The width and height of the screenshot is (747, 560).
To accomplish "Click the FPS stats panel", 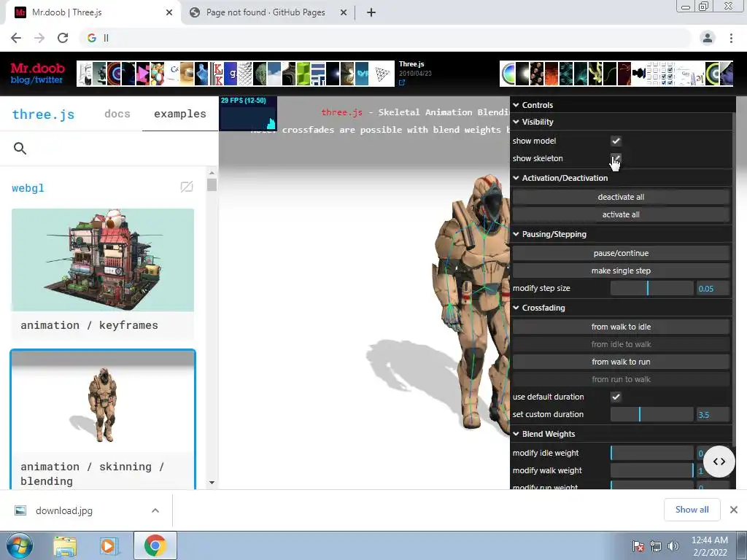I will pos(248,113).
